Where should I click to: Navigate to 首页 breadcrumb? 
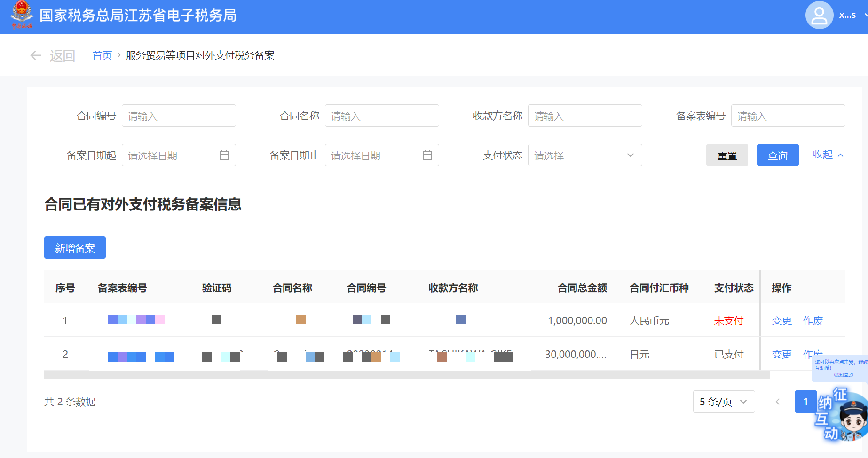(x=102, y=55)
